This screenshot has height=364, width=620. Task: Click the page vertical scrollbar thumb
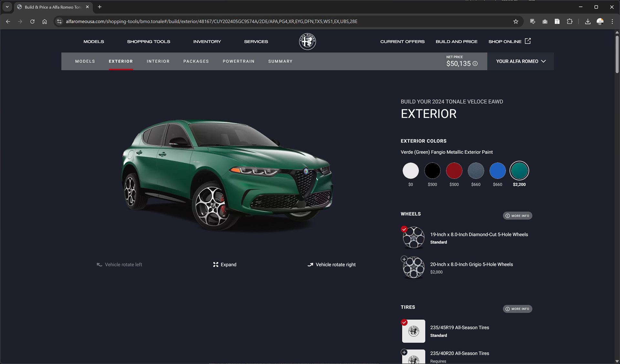tap(617, 54)
